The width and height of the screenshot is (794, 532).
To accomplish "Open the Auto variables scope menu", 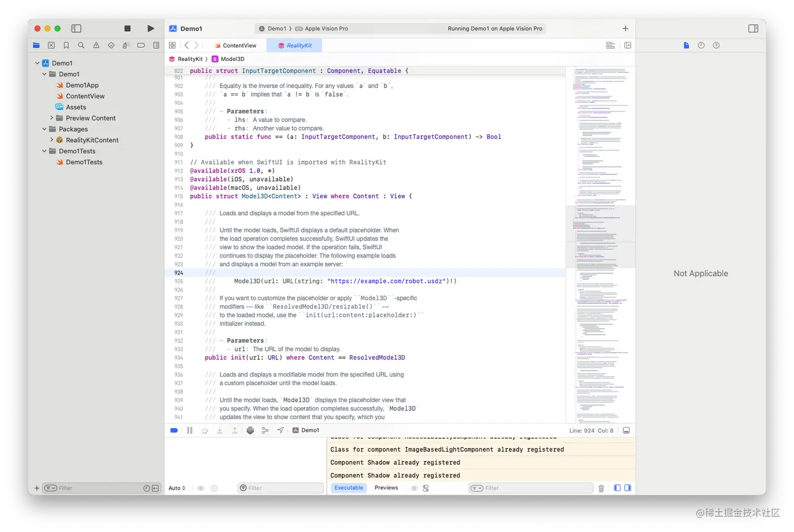I will click(177, 488).
